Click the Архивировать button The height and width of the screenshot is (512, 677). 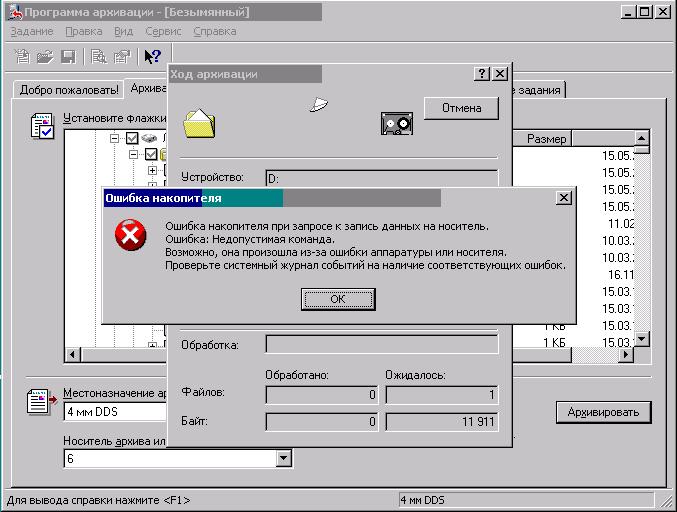pos(603,412)
